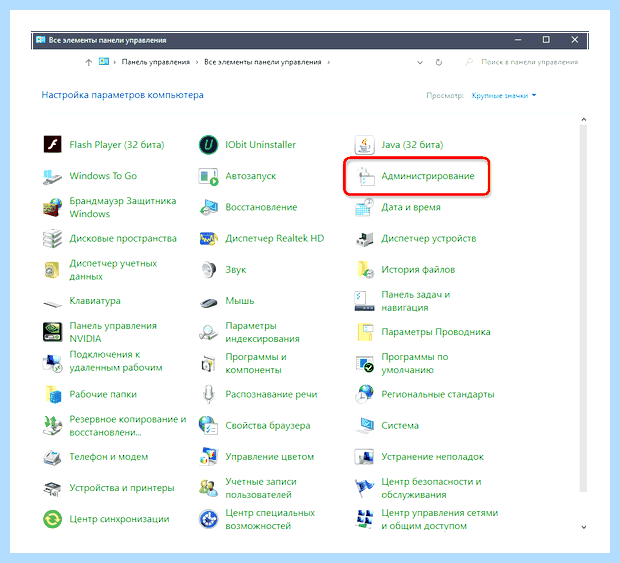
Task: Click the Настройка параметров компьютера heading
Action: [x=122, y=95]
